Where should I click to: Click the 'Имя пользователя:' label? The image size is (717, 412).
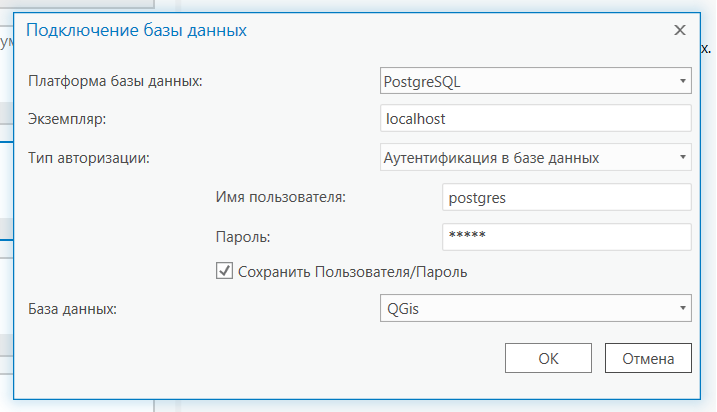click(280, 197)
